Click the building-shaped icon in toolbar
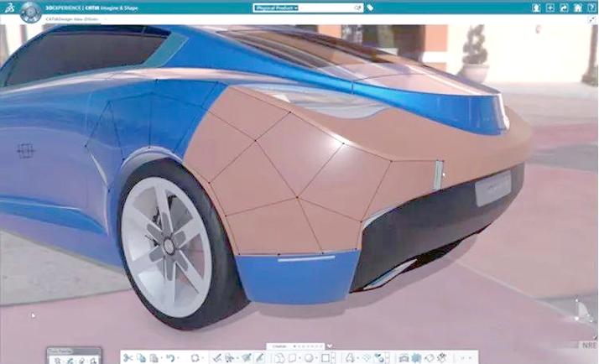The height and width of the screenshot is (364, 599). (x=404, y=358)
